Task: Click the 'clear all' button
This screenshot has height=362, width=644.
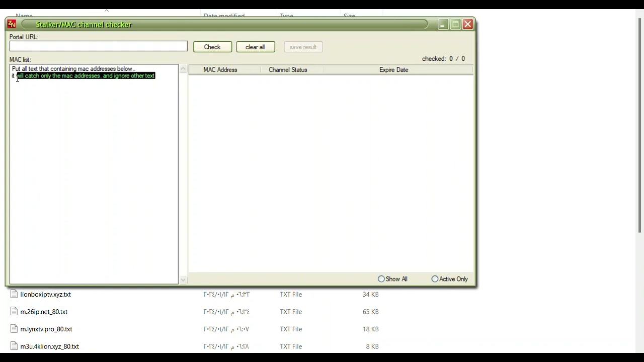Action: click(256, 47)
